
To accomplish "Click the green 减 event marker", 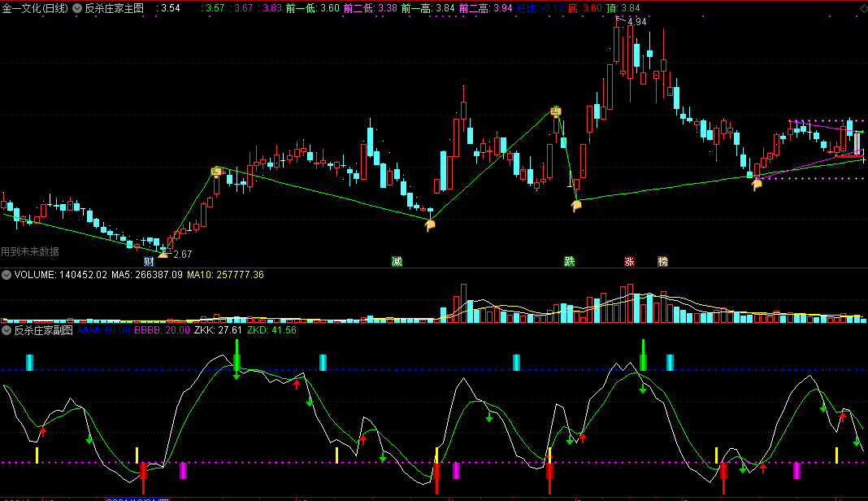I will [x=397, y=262].
